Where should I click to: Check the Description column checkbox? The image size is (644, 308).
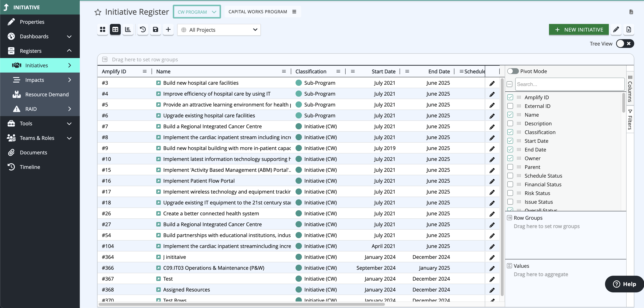pyautogui.click(x=510, y=123)
